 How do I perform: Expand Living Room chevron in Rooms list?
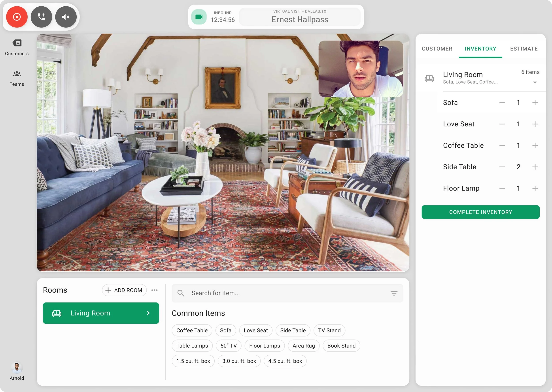[148, 313]
